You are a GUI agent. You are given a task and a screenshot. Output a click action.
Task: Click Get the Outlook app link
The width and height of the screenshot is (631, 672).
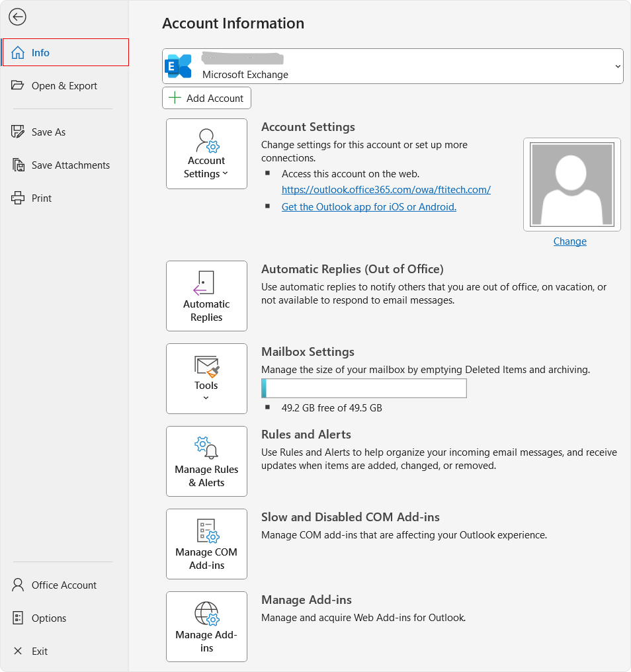368,206
